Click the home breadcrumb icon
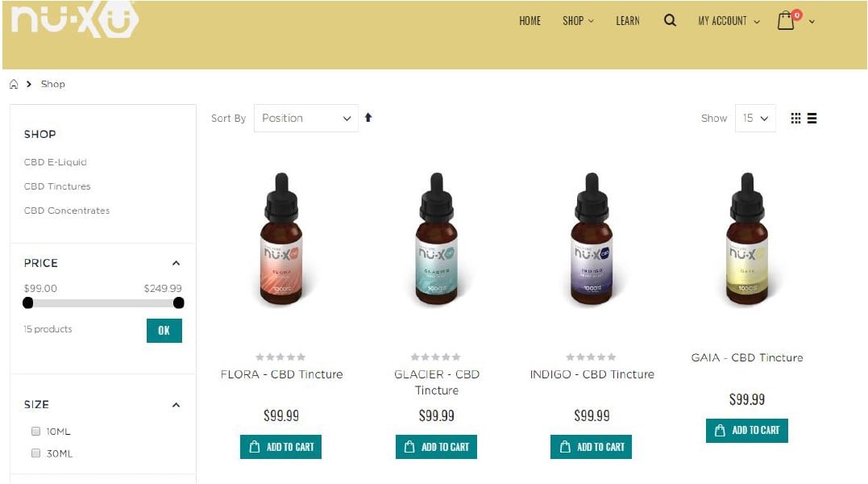The image size is (868, 484). tap(14, 84)
